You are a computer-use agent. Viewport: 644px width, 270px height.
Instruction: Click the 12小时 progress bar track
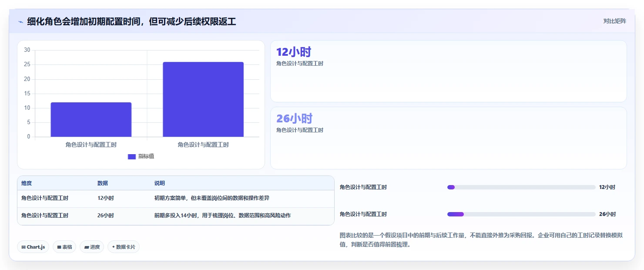521,187
